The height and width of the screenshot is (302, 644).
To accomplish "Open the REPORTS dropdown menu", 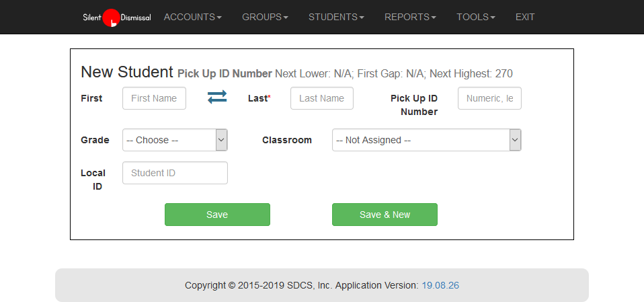I will (410, 17).
